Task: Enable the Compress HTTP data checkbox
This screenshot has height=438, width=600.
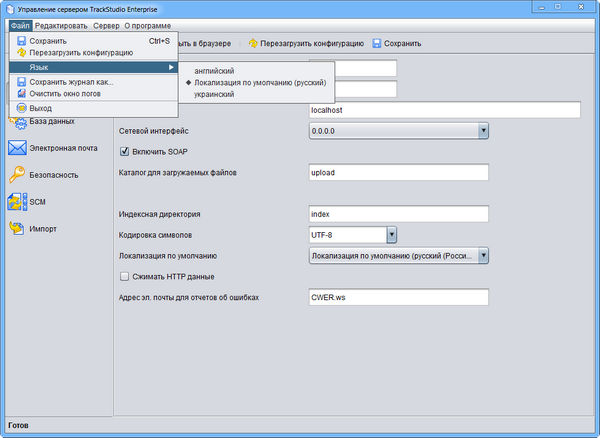Action: (125, 276)
